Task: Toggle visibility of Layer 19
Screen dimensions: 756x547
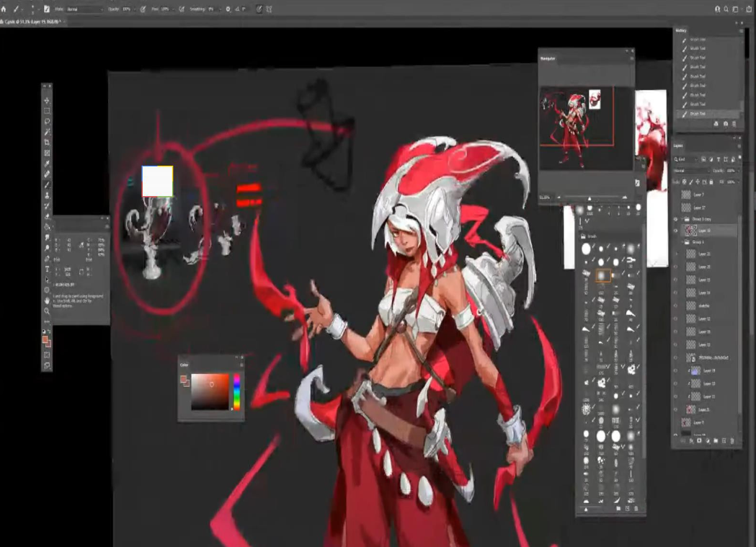Action: pyautogui.click(x=676, y=370)
